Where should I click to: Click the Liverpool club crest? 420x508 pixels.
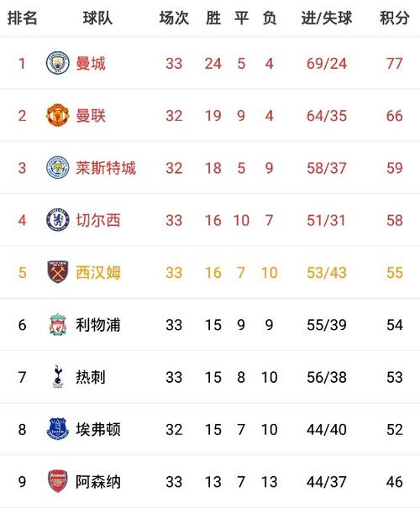(x=58, y=325)
